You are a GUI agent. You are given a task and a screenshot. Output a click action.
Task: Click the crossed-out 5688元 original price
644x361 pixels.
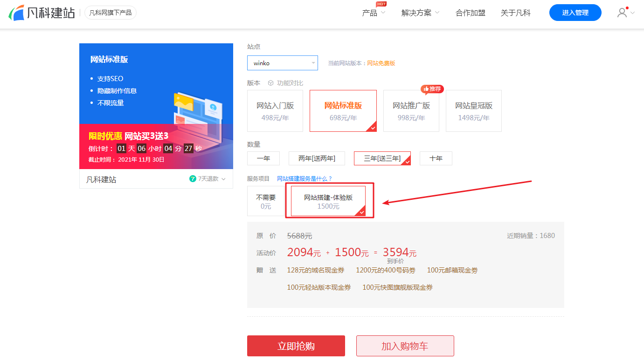tap(299, 236)
